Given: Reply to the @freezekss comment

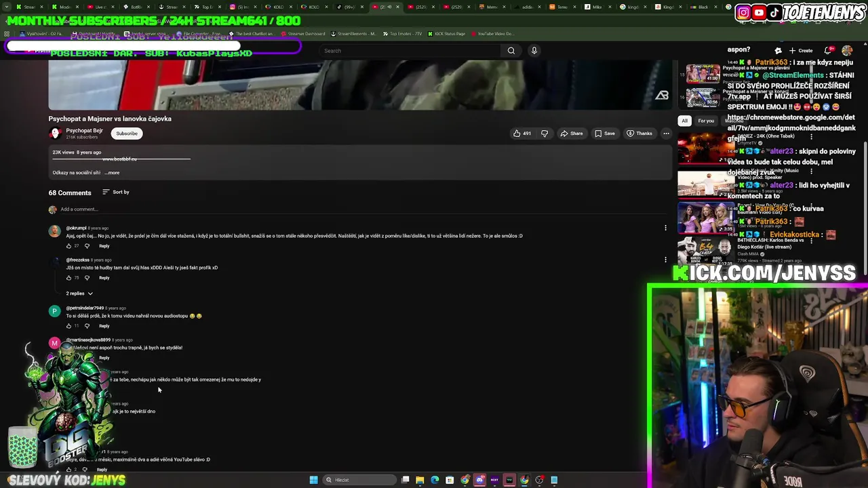Looking at the screenshot, I should tap(104, 278).
